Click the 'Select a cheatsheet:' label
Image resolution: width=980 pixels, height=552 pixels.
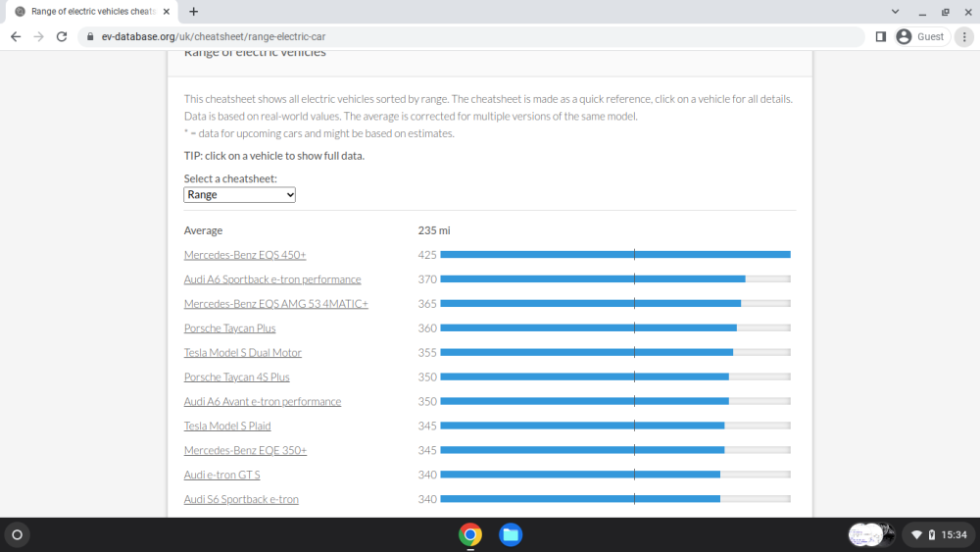click(230, 178)
